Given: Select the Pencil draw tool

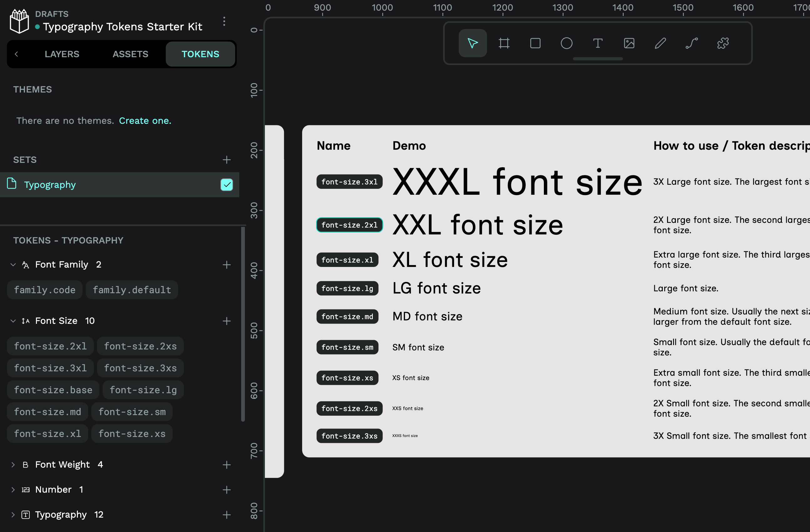Looking at the screenshot, I should (660, 43).
